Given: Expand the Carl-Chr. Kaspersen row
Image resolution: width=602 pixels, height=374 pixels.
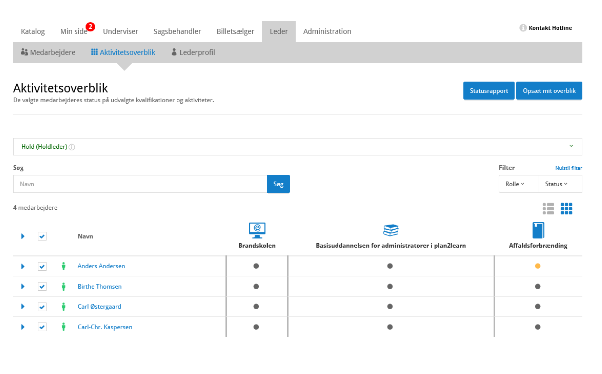Looking at the screenshot, I should coord(22,327).
